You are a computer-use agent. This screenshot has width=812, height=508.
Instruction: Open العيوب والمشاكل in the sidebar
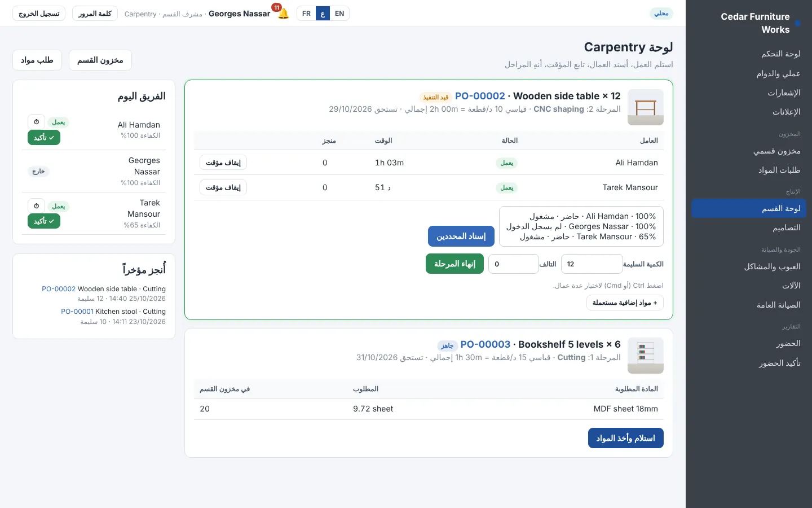[749, 266]
